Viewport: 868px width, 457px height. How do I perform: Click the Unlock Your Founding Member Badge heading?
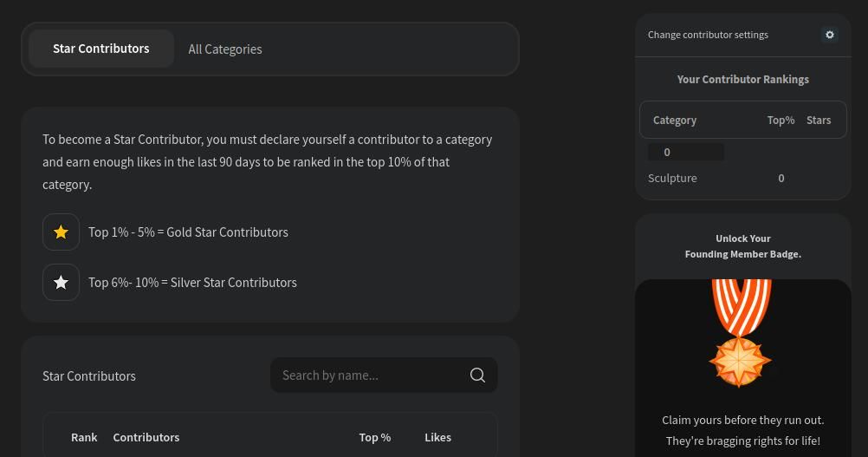click(x=743, y=246)
